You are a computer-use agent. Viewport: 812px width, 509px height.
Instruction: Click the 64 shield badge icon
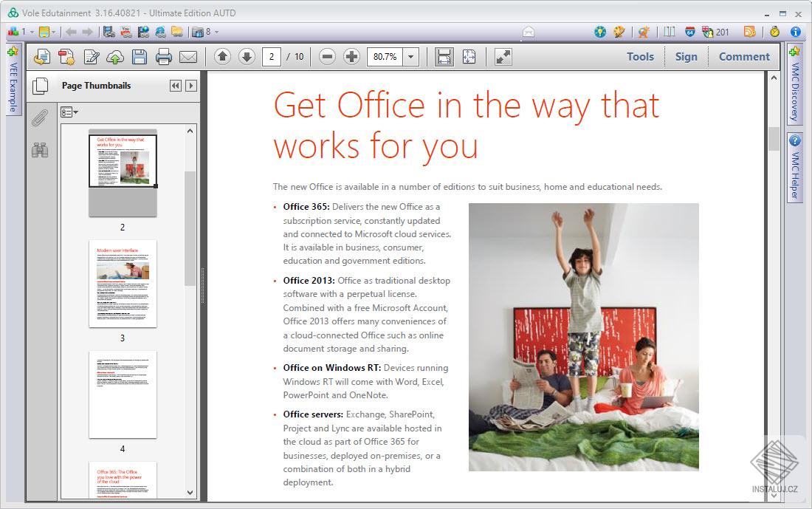pos(689,32)
